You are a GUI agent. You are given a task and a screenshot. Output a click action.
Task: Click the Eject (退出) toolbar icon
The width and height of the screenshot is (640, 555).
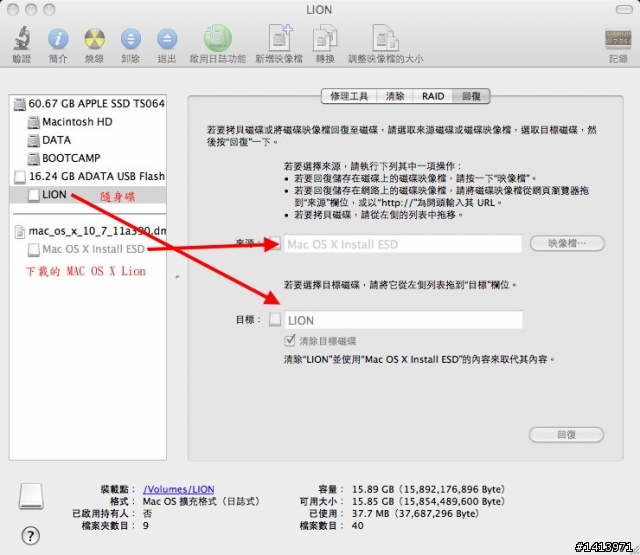(x=167, y=39)
